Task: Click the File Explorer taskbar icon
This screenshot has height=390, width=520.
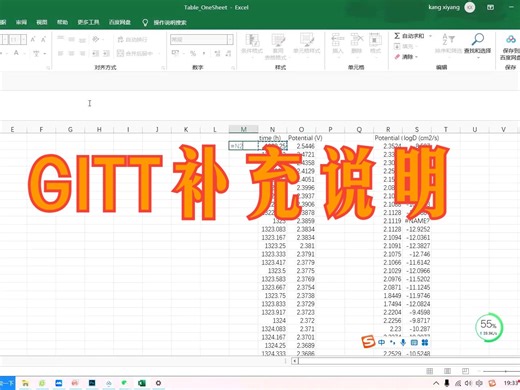Action: pyautogui.click(x=25, y=383)
